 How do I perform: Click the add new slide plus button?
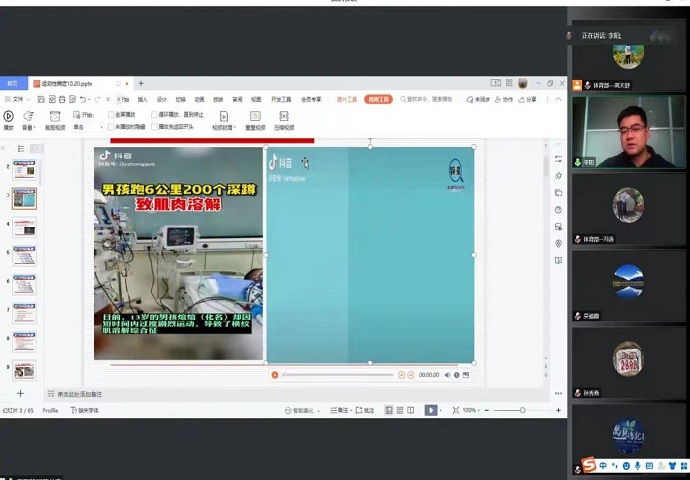click(x=20, y=394)
